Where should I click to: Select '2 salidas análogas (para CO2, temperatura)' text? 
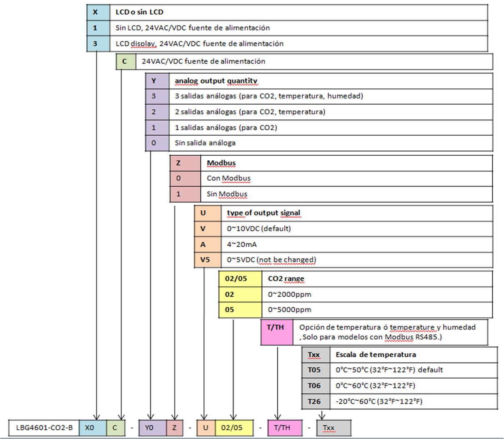pos(250,112)
